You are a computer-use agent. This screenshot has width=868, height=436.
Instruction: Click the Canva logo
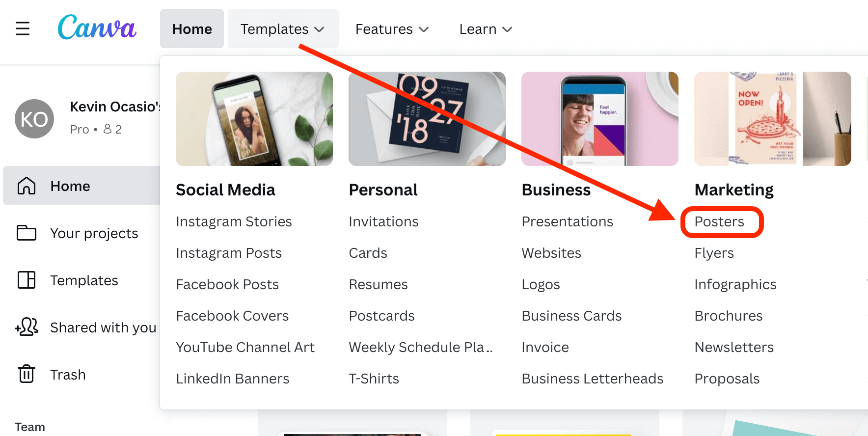pyautogui.click(x=97, y=27)
